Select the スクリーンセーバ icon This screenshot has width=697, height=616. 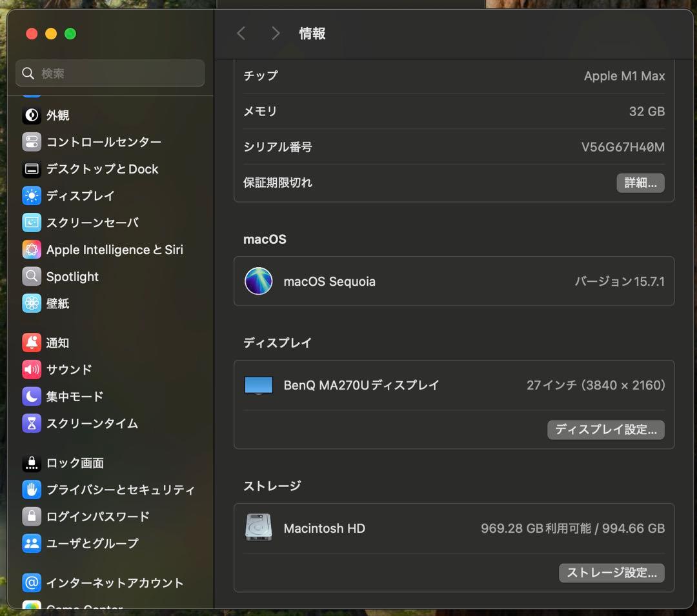coord(32,223)
